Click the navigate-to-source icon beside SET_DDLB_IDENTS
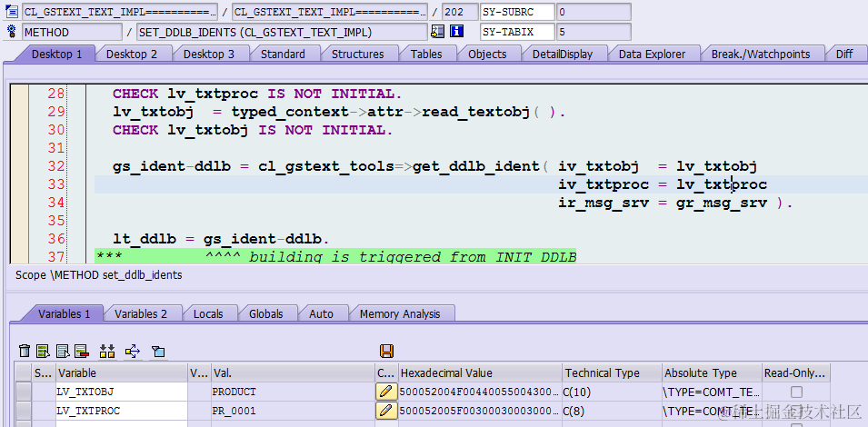This screenshot has height=427, width=868. pyautogui.click(x=438, y=32)
